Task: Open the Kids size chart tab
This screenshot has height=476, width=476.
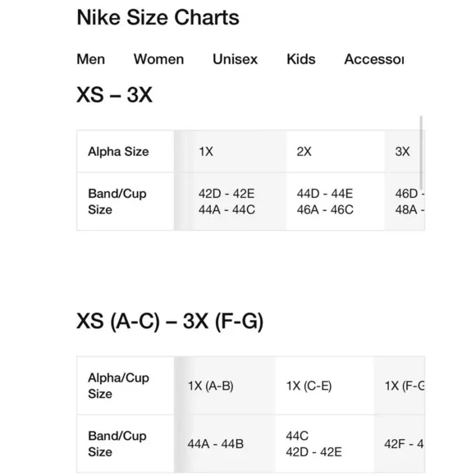Action: coord(301,59)
